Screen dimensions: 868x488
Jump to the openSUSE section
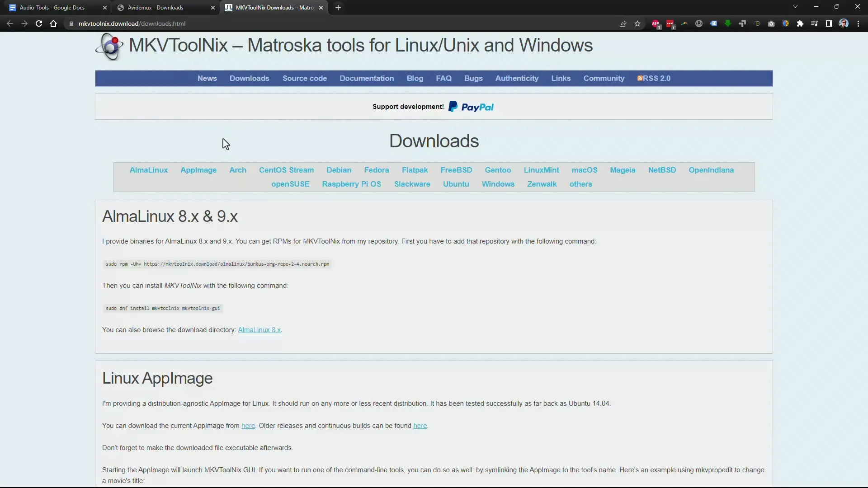[x=290, y=184]
